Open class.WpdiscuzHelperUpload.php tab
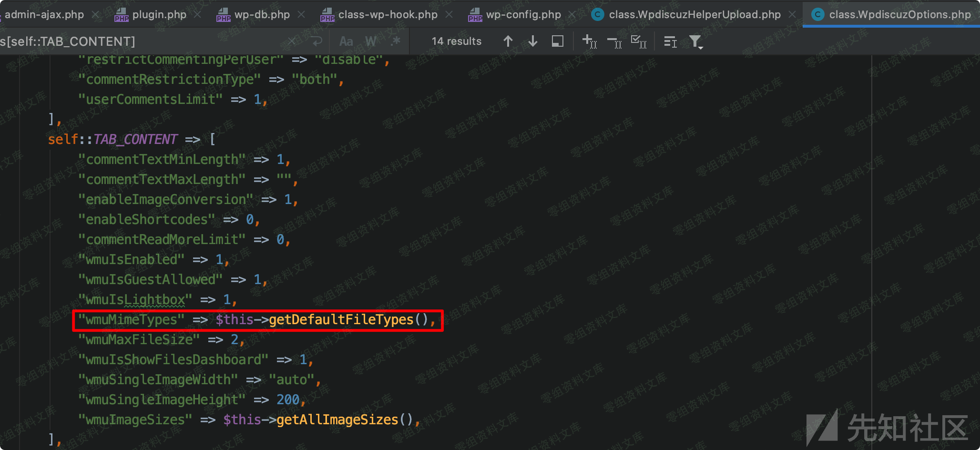This screenshot has width=980, height=450. (694, 15)
